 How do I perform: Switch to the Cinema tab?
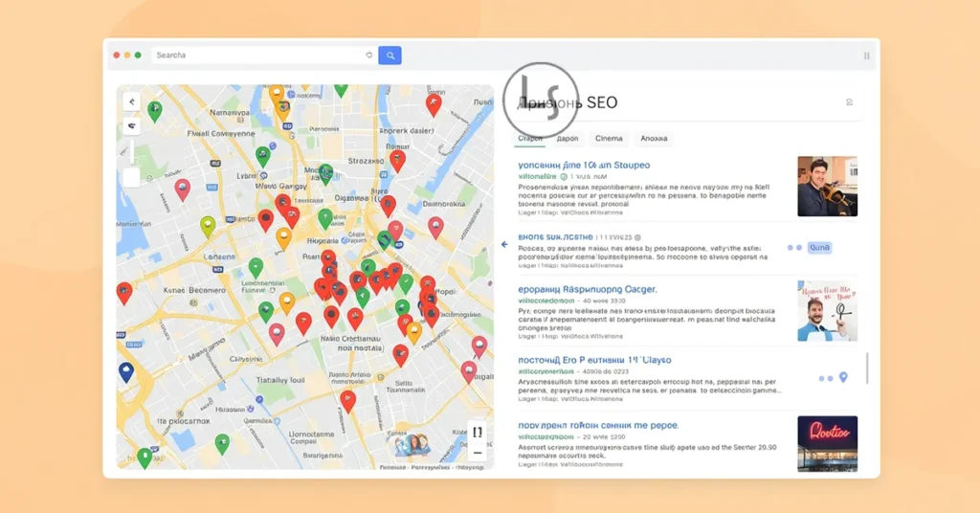pyautogui.click(x=609, y=139)
